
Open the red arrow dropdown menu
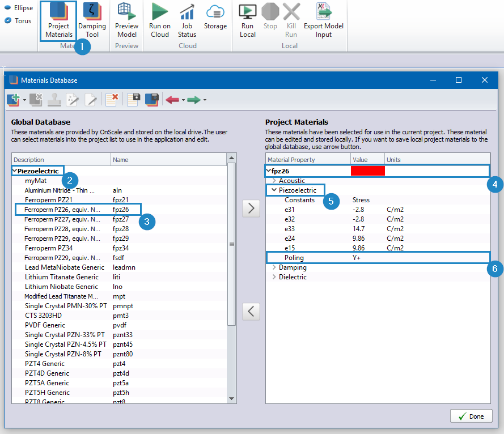[183, 100]
